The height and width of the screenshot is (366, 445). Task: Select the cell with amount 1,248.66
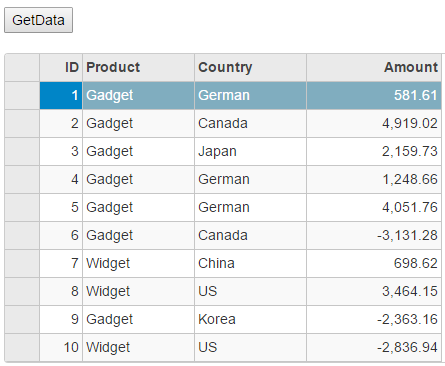(374, 179)
